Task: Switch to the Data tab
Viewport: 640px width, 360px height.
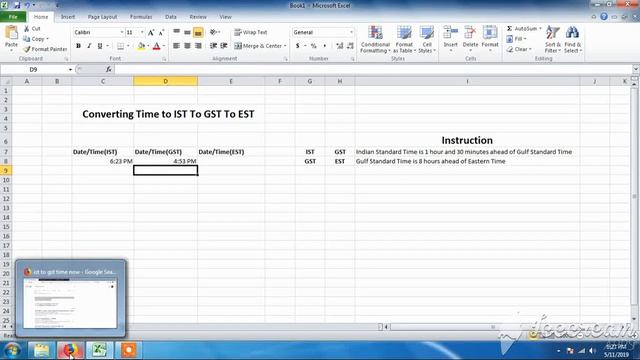Action: (171, 17)
